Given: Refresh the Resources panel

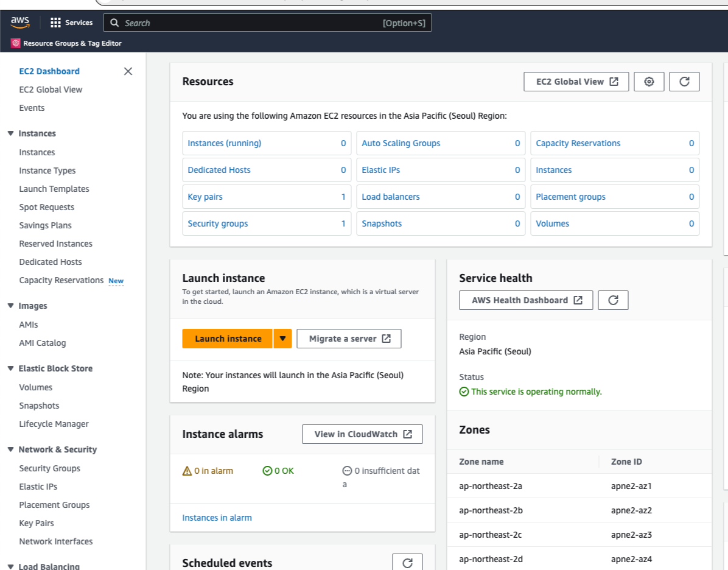Looking at the screenshot, I should pyautogui.click(x=684, y=82).
